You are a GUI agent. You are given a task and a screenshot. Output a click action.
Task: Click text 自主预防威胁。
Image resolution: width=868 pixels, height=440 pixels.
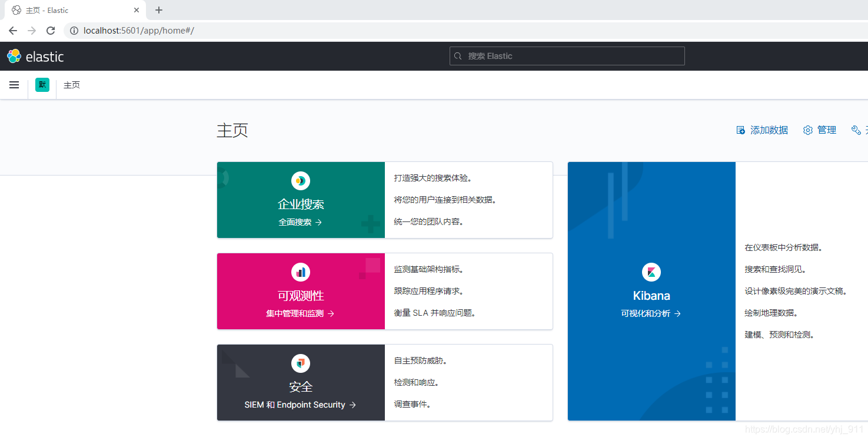click(x=420, y=360)
